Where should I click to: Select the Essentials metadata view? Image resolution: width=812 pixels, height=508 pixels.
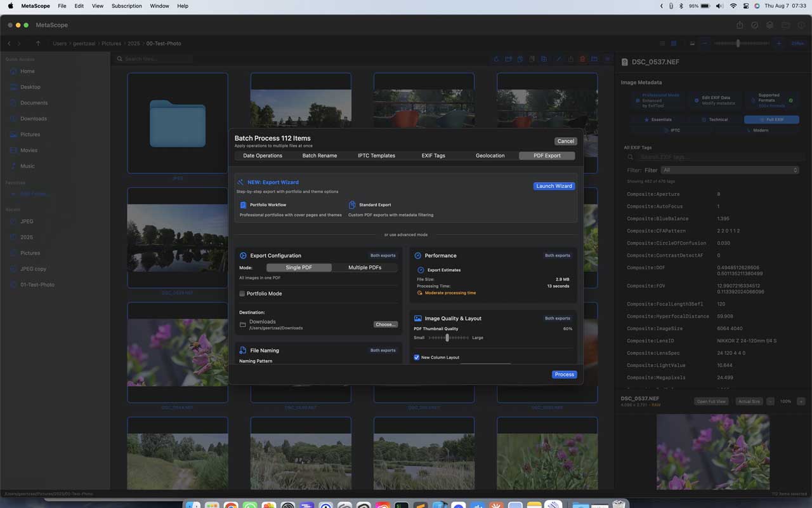point(658,119)
